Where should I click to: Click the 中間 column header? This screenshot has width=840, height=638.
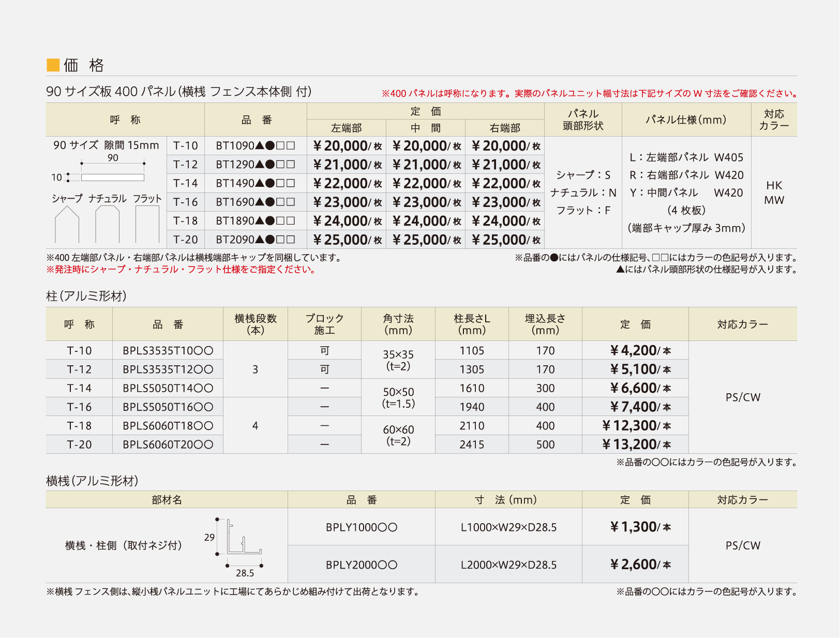(426, 128)
